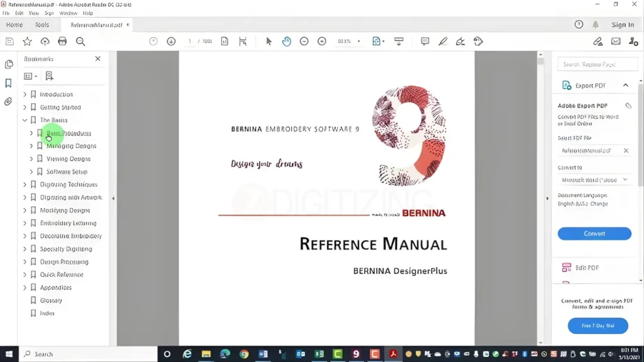Click Sign In at top right
This screenshot has width=644, height=362.
pos(622,25)
